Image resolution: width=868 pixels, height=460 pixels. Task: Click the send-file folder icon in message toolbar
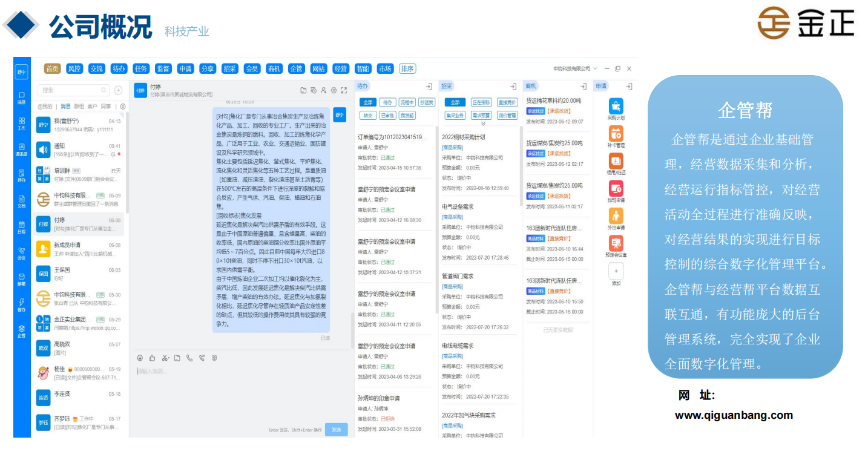pyautogui.click(x=177, y=358)
